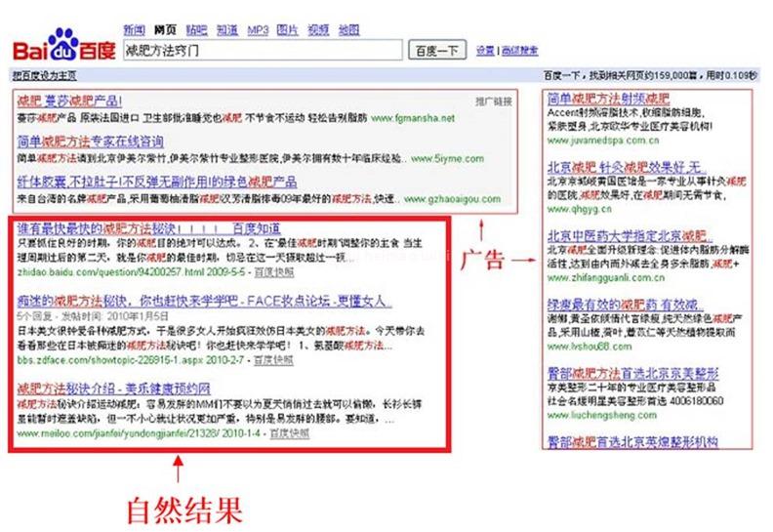Open the 高级搜索 advanced search link

pos(519,50)
